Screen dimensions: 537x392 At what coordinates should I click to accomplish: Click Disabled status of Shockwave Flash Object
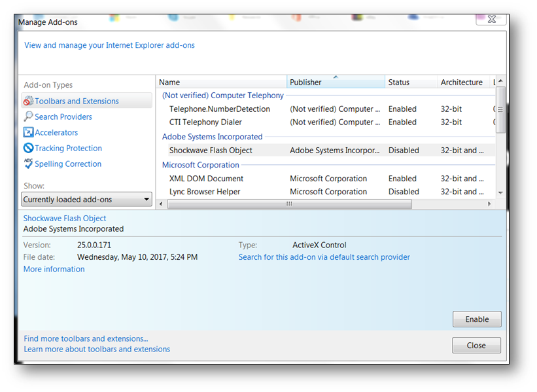point(404,151)
